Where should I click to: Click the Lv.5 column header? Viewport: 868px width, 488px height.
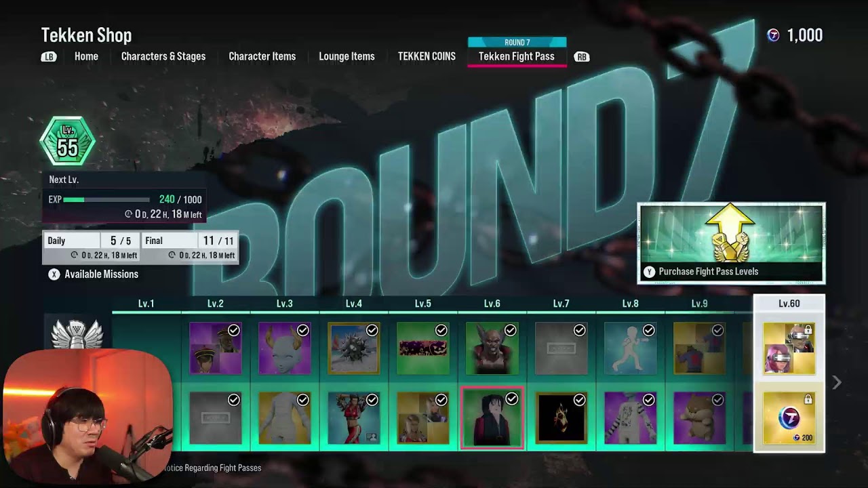pyautogui.click(x=423, y=304)
